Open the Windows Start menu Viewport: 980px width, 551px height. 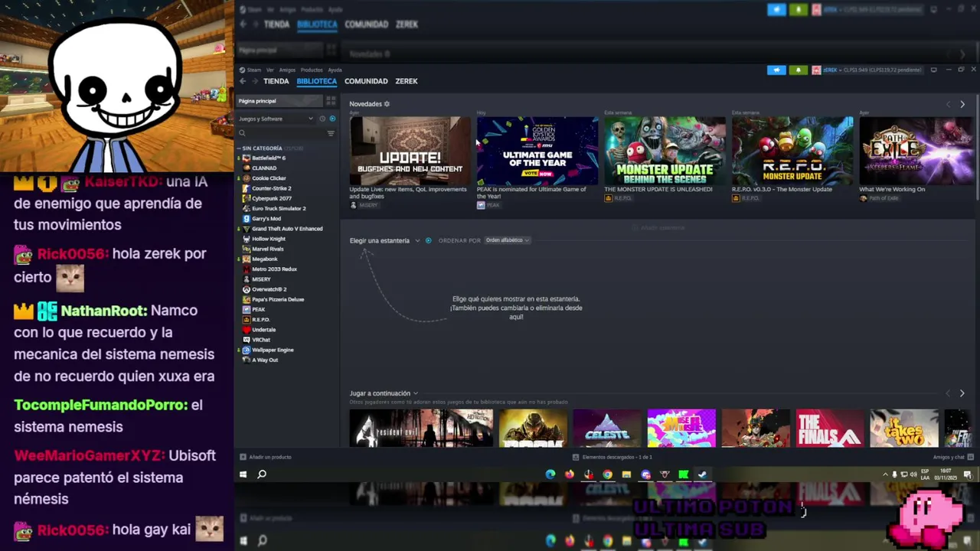[243, 474]
